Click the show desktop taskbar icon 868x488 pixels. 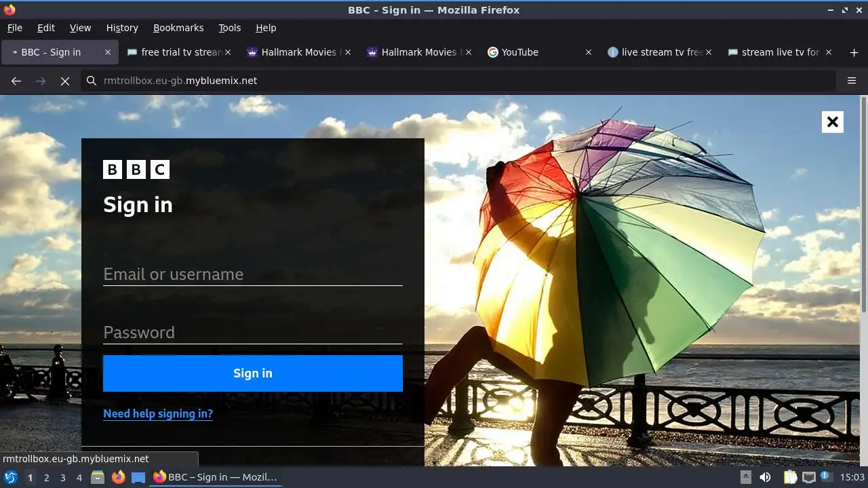click(138, 477)
